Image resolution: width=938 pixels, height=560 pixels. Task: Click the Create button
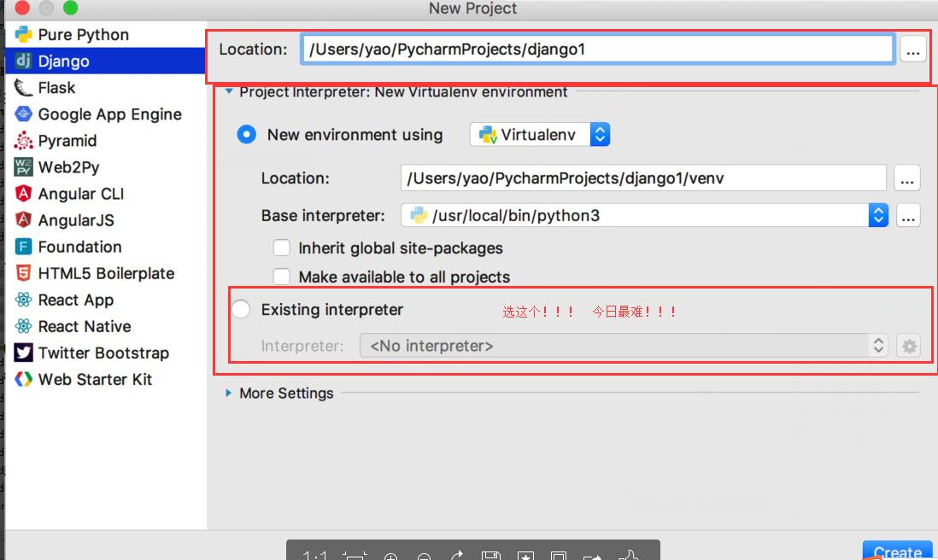pyautogui.click(x=897, y=551)
